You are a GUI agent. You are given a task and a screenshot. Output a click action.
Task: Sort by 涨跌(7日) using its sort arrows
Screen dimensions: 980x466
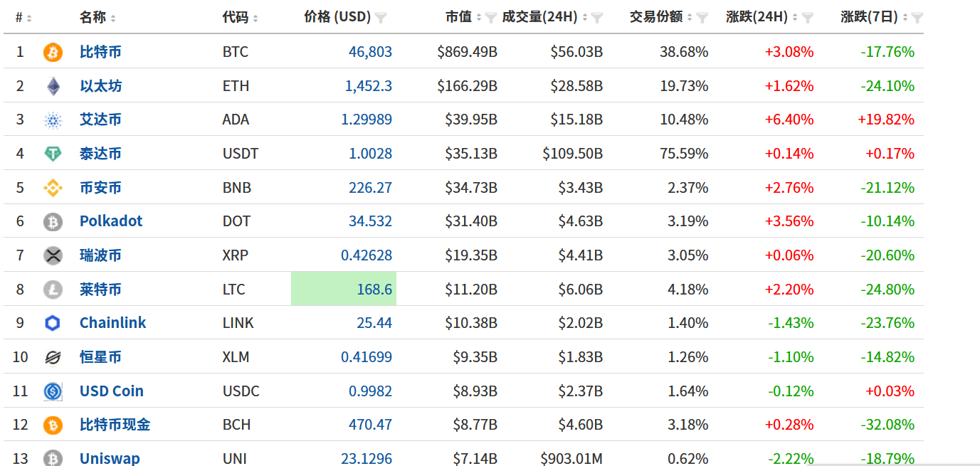[x=905, y=18]
